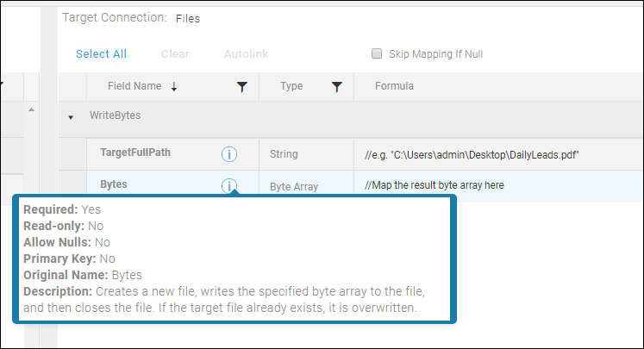Click the Read-only: No tooltip line
The width and height of the screenshot is (644, 349).
pos(64,226)
